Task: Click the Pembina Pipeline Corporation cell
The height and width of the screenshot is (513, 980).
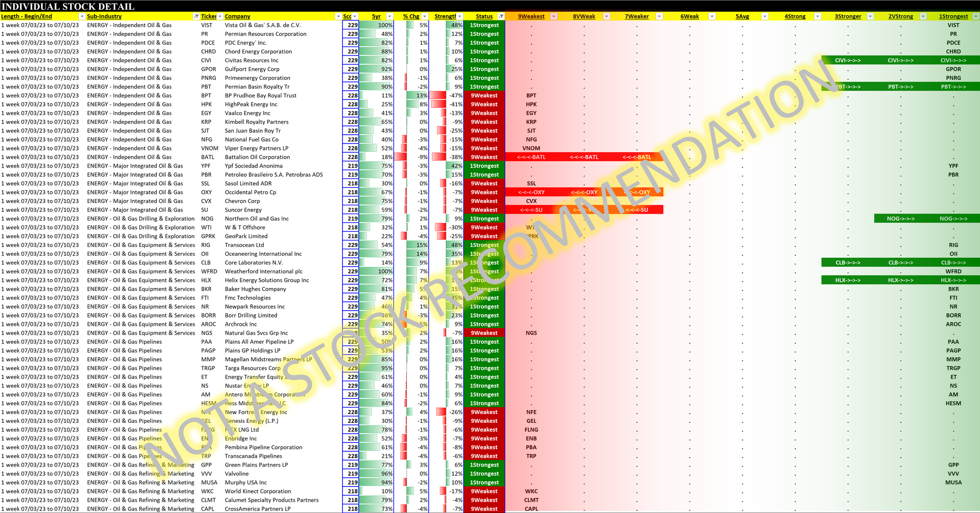Action: click(283, 447)
